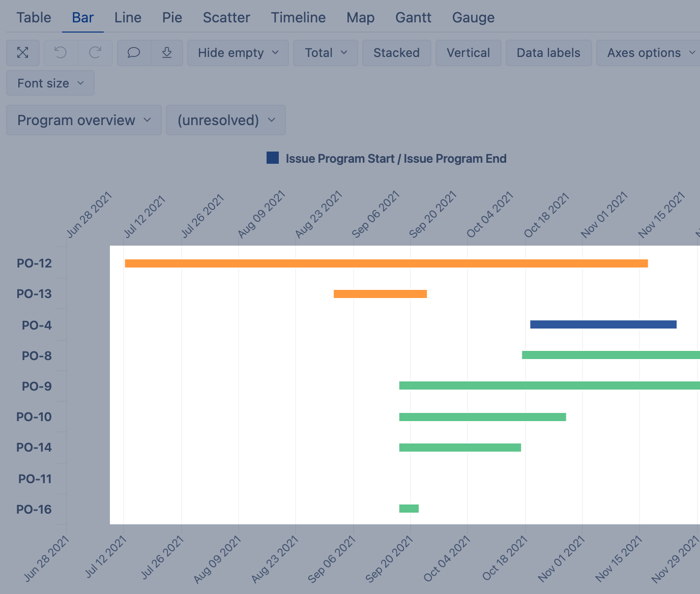Expand the Total dropdown
The width and height of the screenshot is (700, 594).
(326, 53)
